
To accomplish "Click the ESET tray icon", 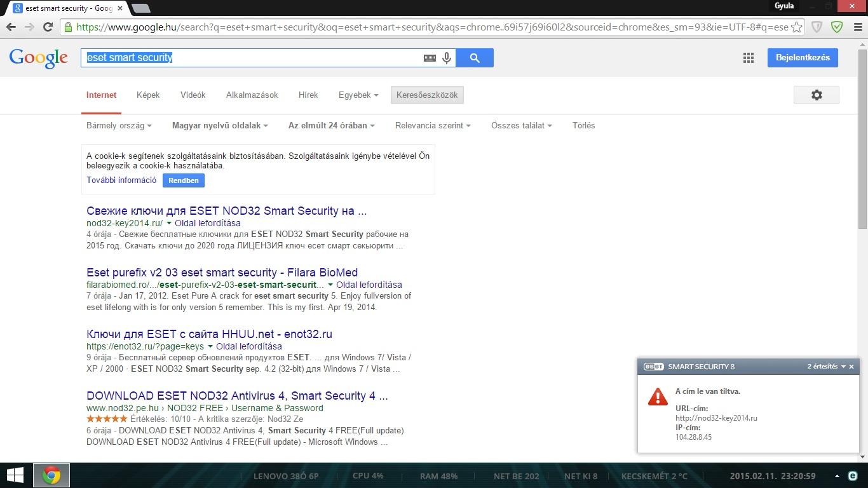I will [853, 476].
